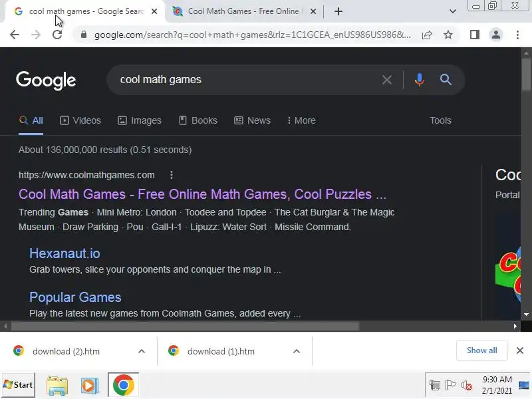
Task: Bookmark this page with the star icon
Action: point(448,35)
